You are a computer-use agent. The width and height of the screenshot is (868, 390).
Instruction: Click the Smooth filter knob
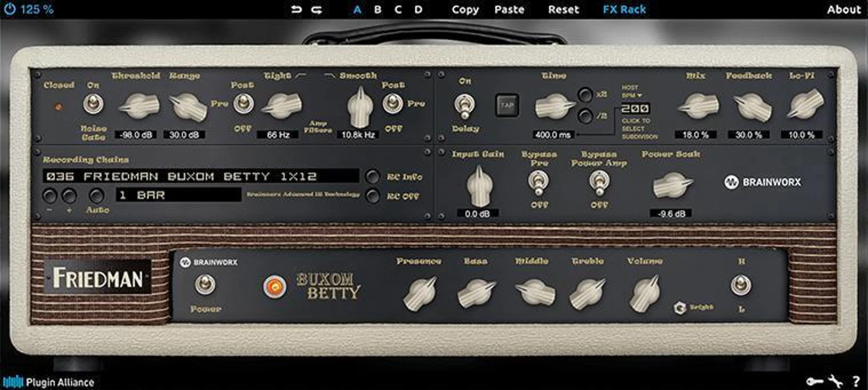(360, 107)
